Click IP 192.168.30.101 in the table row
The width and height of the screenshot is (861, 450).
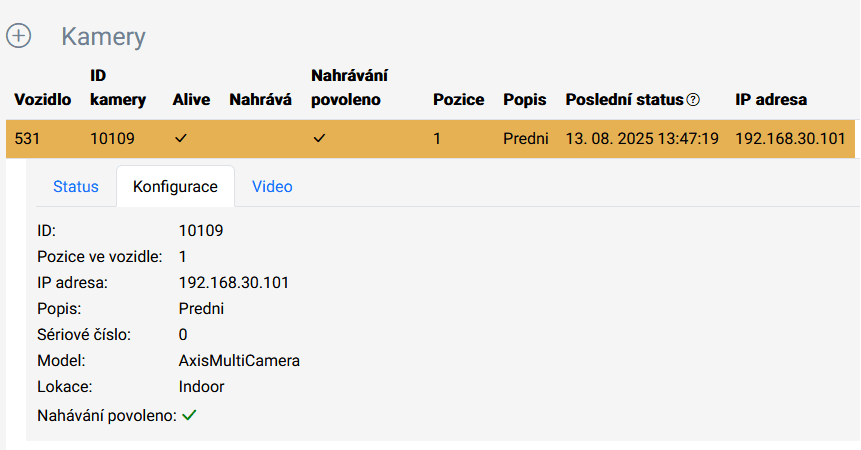(x=790, y=138)
